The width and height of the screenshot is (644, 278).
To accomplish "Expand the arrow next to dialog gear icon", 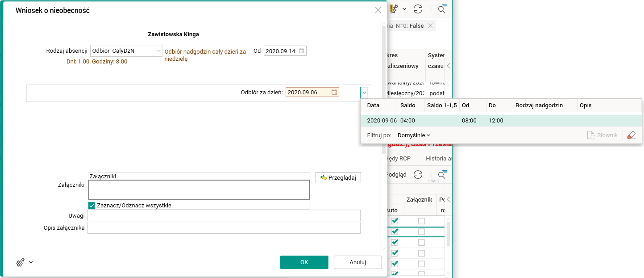I will click(31, 263).
